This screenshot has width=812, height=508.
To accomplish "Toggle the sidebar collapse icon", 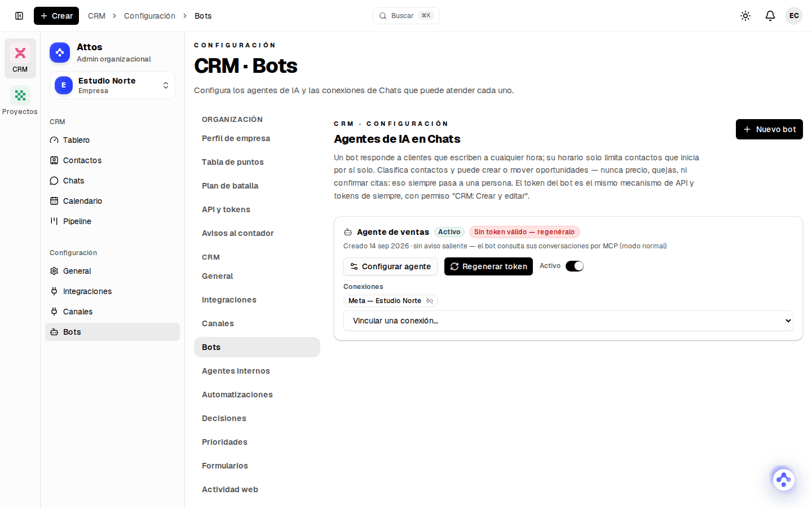I will (19, 16).
